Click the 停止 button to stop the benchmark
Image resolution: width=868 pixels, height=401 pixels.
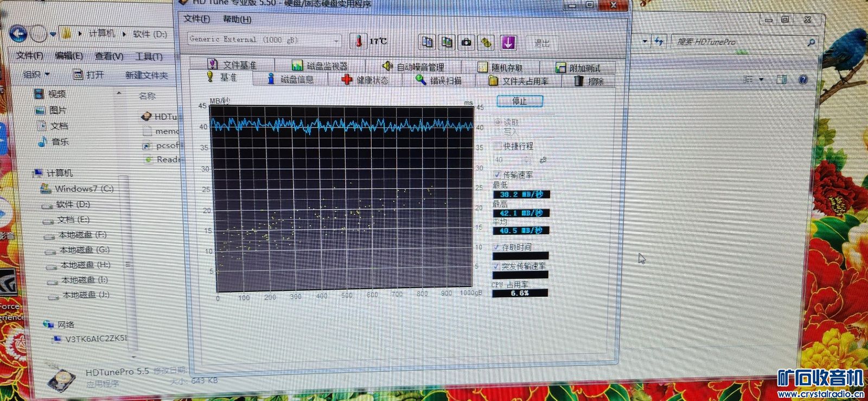(520, 101)
